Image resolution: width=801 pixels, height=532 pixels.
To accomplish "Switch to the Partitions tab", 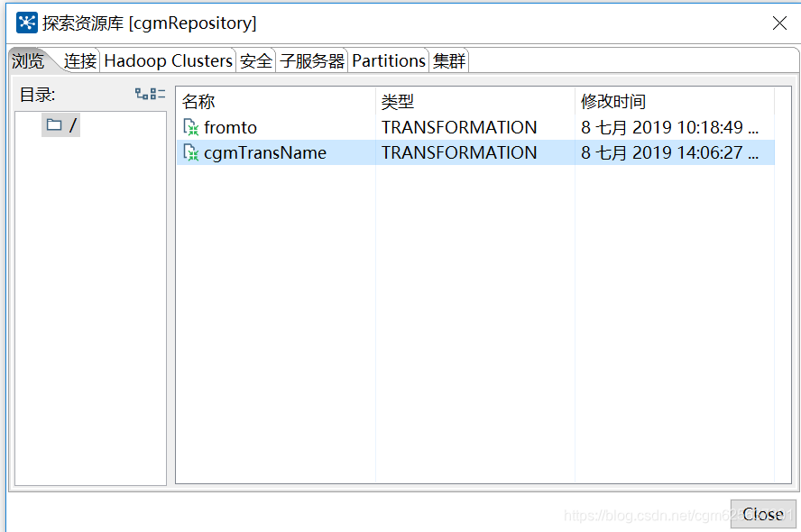I will pos(389,60).
